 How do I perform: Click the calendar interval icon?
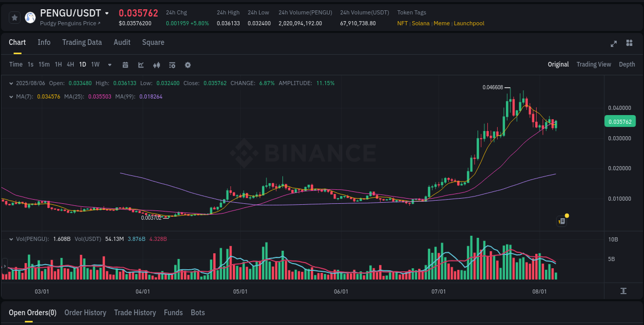125,65
